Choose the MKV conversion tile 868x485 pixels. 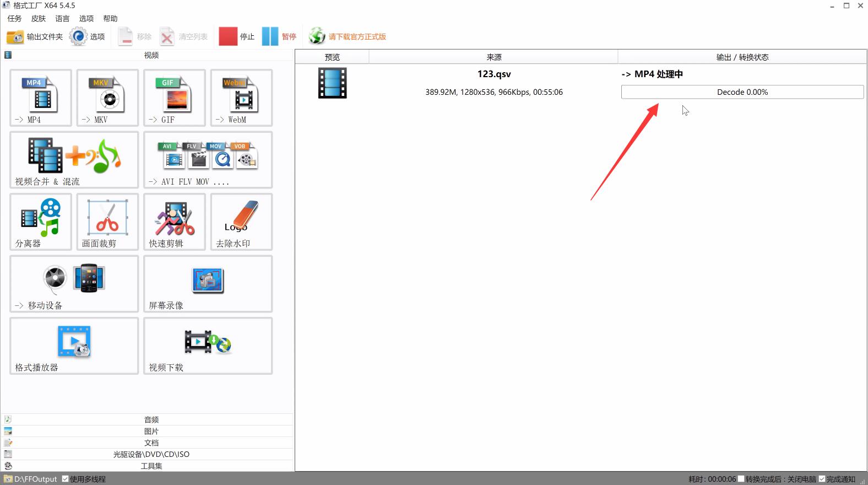[107, 98]
